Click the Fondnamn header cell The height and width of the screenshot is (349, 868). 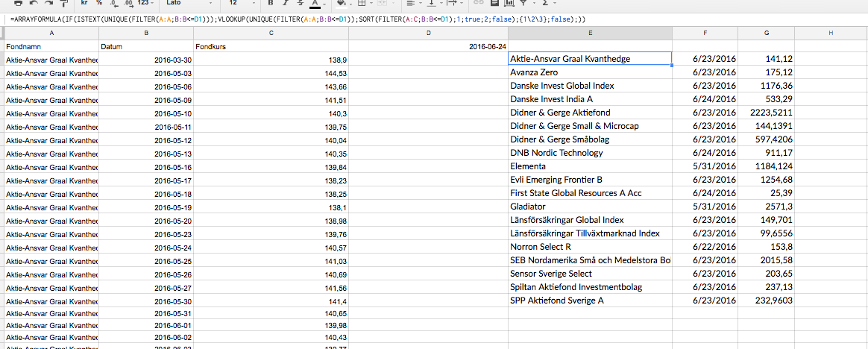tap(51, 46)
